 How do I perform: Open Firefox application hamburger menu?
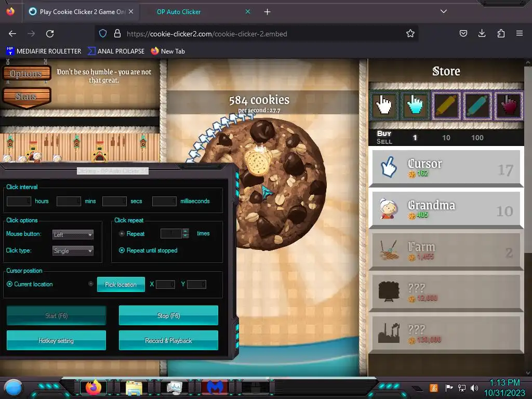point(520,33)
